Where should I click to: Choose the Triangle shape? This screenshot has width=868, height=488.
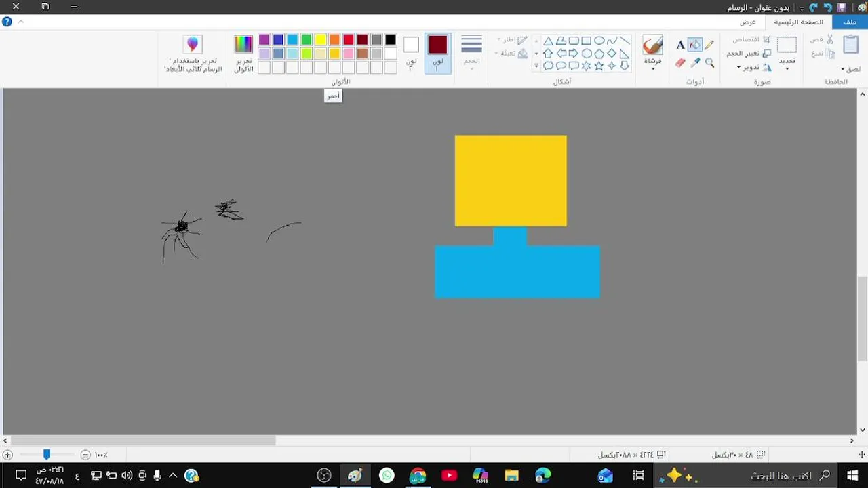(548, 41)
